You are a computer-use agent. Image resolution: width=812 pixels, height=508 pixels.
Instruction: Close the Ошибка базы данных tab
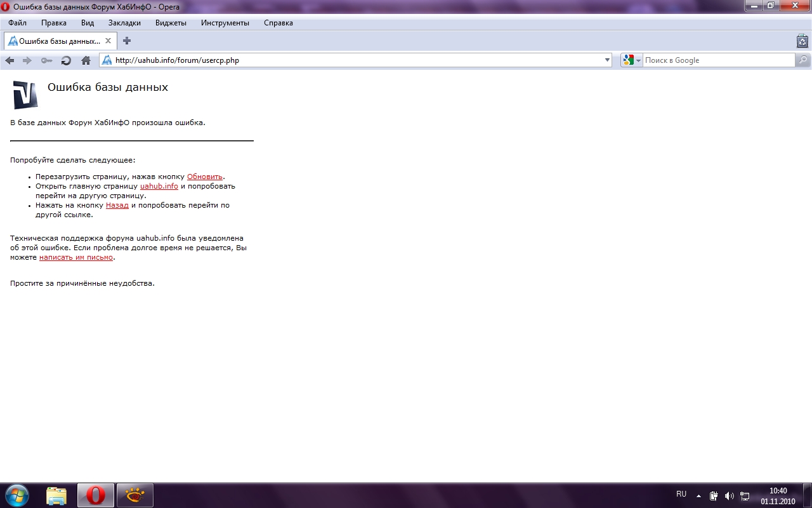point(108,41)
